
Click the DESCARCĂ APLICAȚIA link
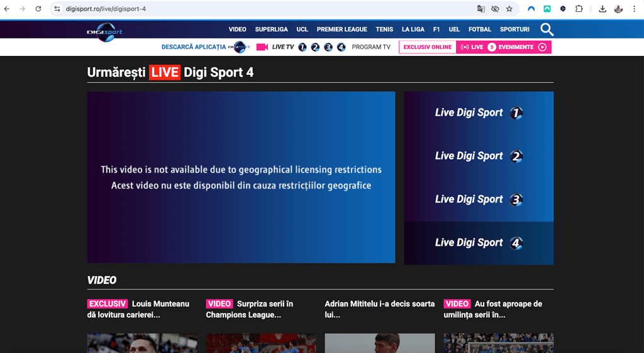point(194,47)
